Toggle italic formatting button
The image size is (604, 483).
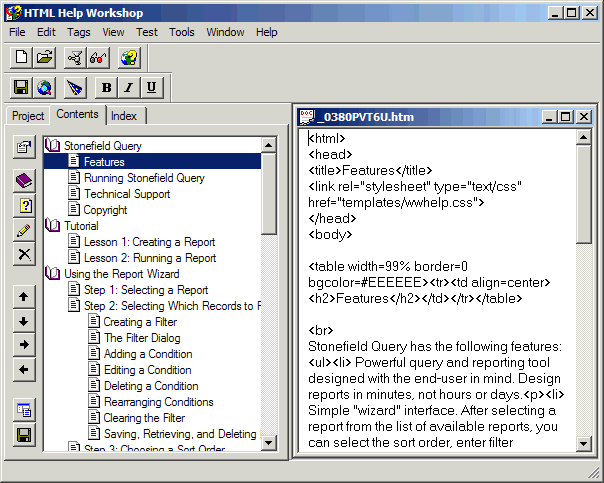(129, 88)
